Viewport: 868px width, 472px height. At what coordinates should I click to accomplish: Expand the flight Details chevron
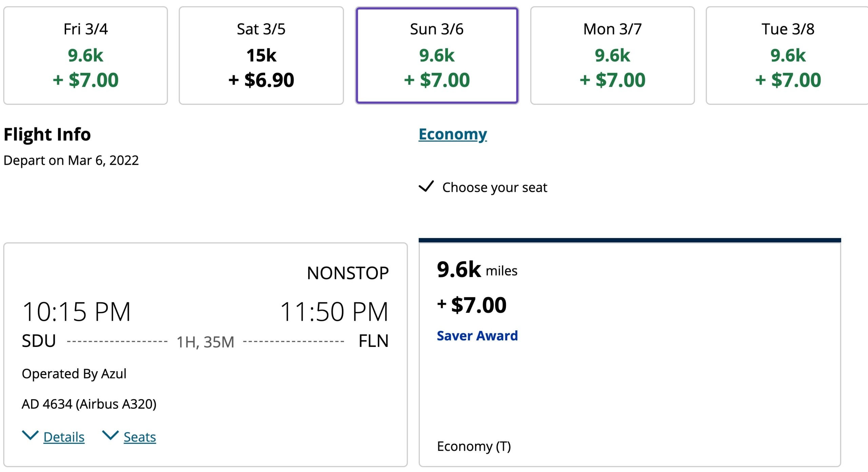tap(30, 435)
